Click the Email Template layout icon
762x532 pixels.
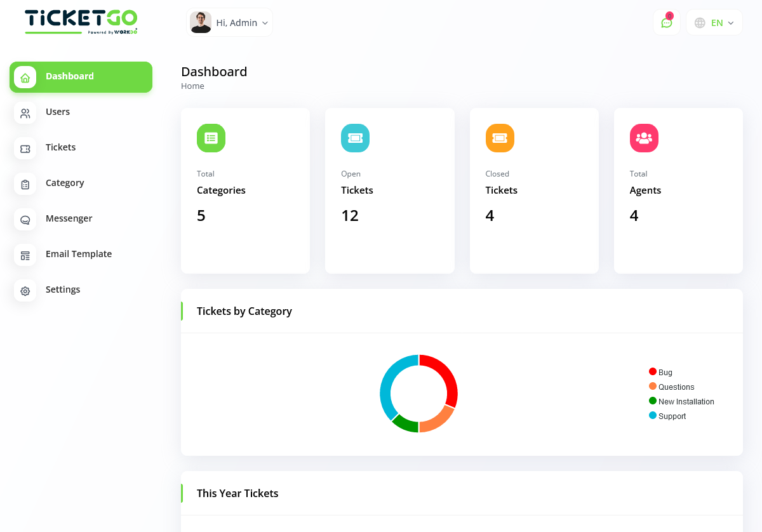pos(25,255)
